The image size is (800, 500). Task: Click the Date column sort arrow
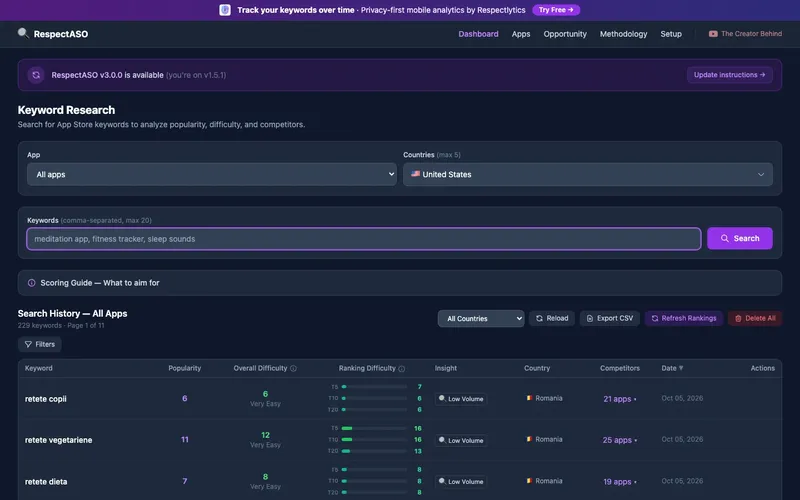(x=681, y=368)
